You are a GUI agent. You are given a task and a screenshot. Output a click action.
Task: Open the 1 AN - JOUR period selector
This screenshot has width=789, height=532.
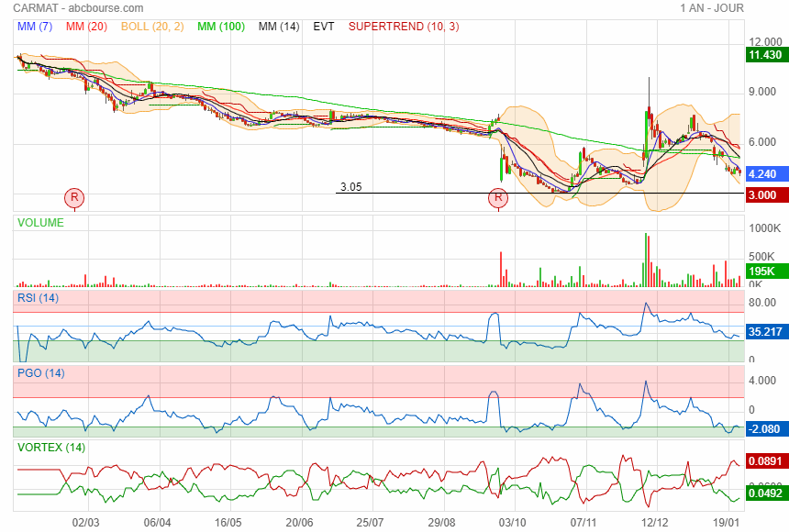point(712,8)
